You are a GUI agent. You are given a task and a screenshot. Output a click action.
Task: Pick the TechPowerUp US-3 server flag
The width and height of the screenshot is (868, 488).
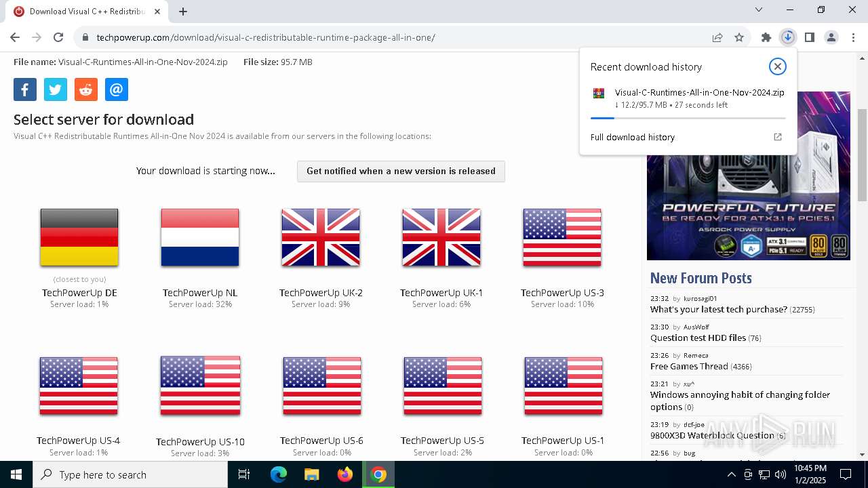point(562,237)
